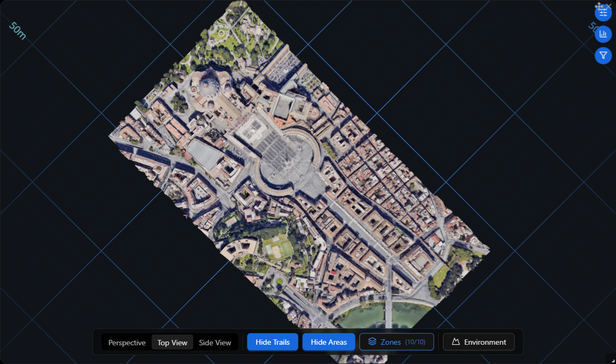Expand the Zones (10/10) dropdown
The image size is (616, 364).
point(397,342)
